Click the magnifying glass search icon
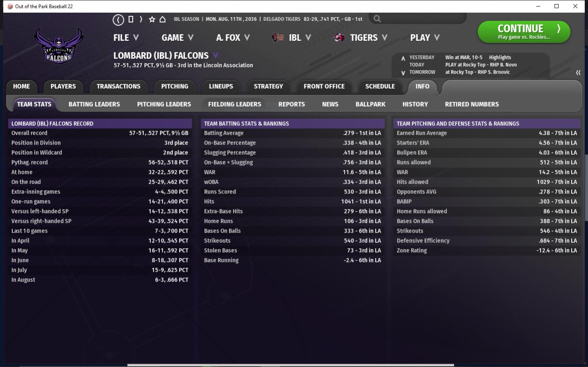This screenshot has height=367, width=588. (377, 19)
